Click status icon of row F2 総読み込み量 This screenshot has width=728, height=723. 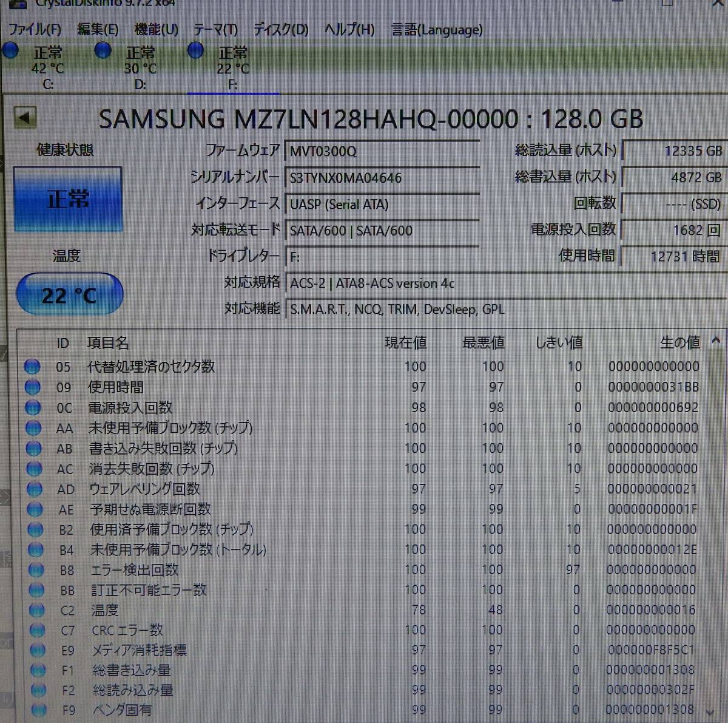[39, 691]
